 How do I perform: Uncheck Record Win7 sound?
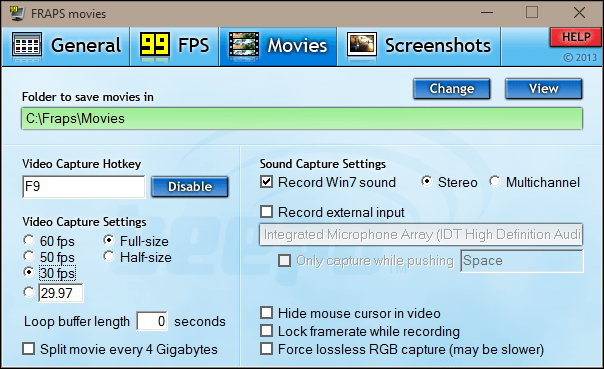click(267, 181)
